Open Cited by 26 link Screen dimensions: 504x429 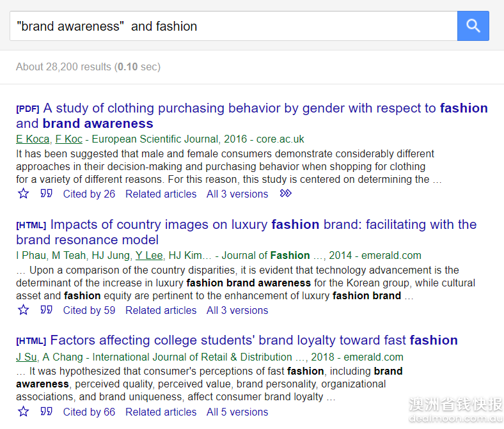(x=89, y=194)
